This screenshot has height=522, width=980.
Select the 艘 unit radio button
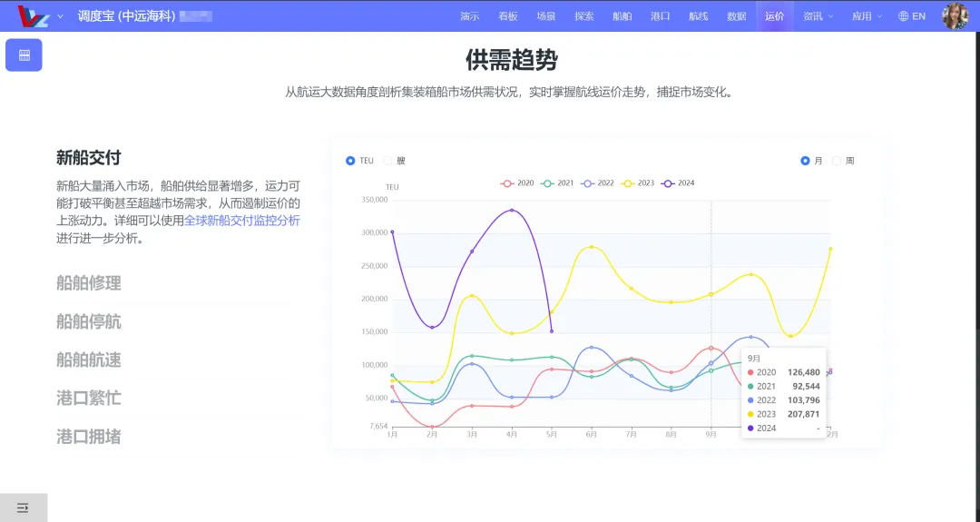[x=387, y=161]
